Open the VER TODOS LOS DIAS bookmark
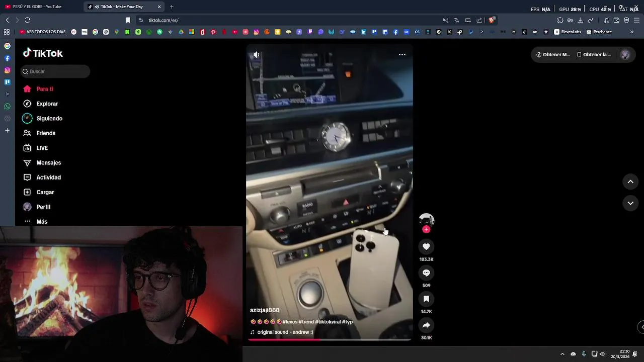Viewport: 644px width, 362px height. click(x=42, y=32)
